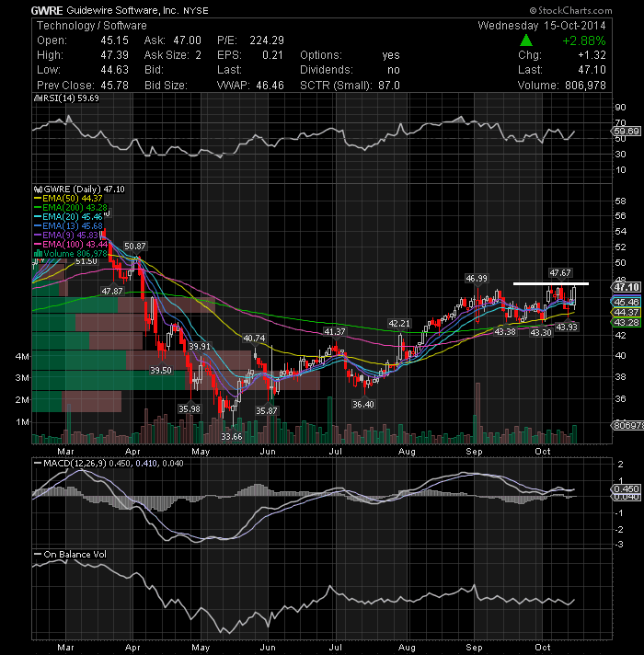Click the 33.66 low price annotation

click(x=232, y=437)
